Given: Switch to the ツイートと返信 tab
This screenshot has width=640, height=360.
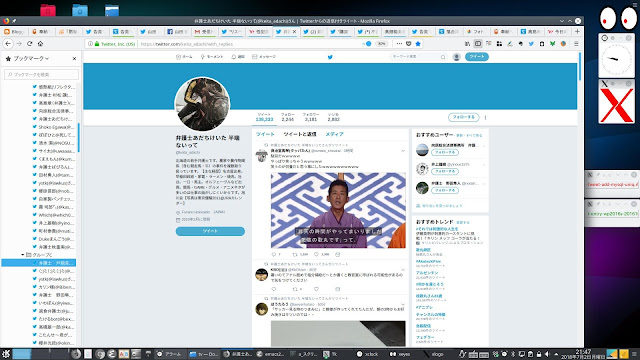Looking at the screenshot, I should [x=300, y=134].
